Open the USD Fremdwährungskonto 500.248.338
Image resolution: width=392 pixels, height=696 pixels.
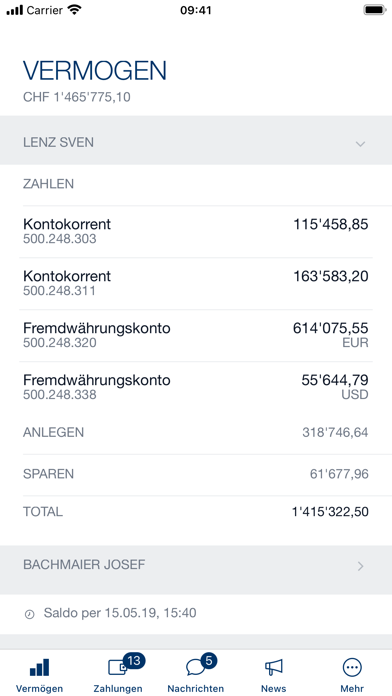click(196, 387)
